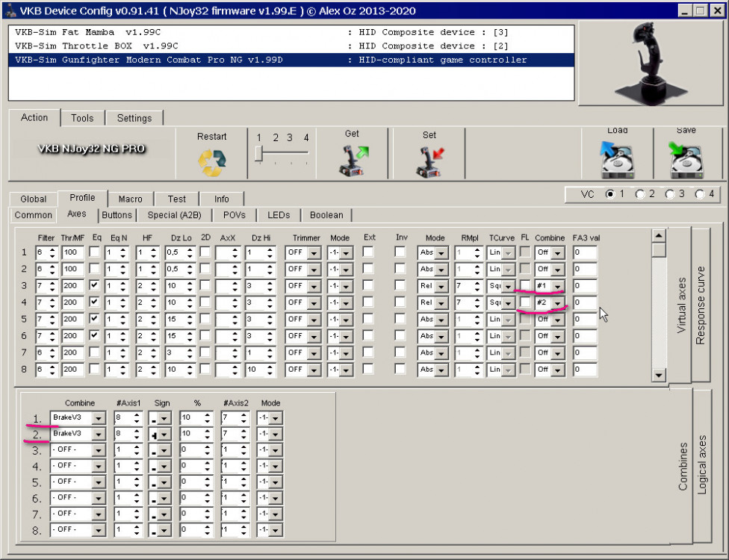
Task: Open the Macro tab
Action: coord(130,199)
